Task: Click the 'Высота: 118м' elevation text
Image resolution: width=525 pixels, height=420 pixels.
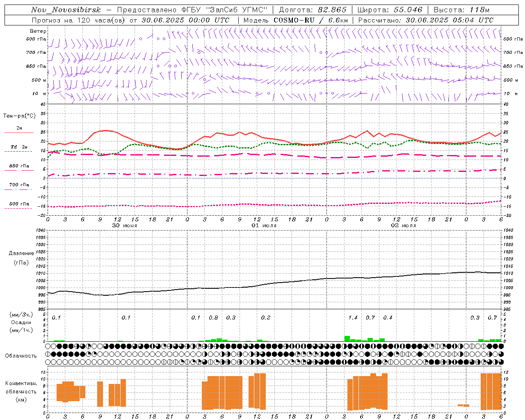Action: point(461,10)
